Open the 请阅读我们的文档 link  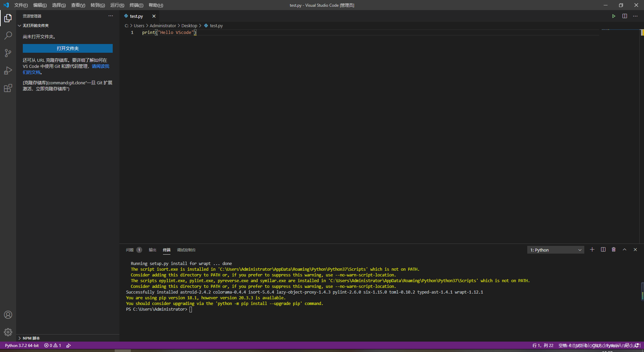pyautogui.click(x=100, y=66)
